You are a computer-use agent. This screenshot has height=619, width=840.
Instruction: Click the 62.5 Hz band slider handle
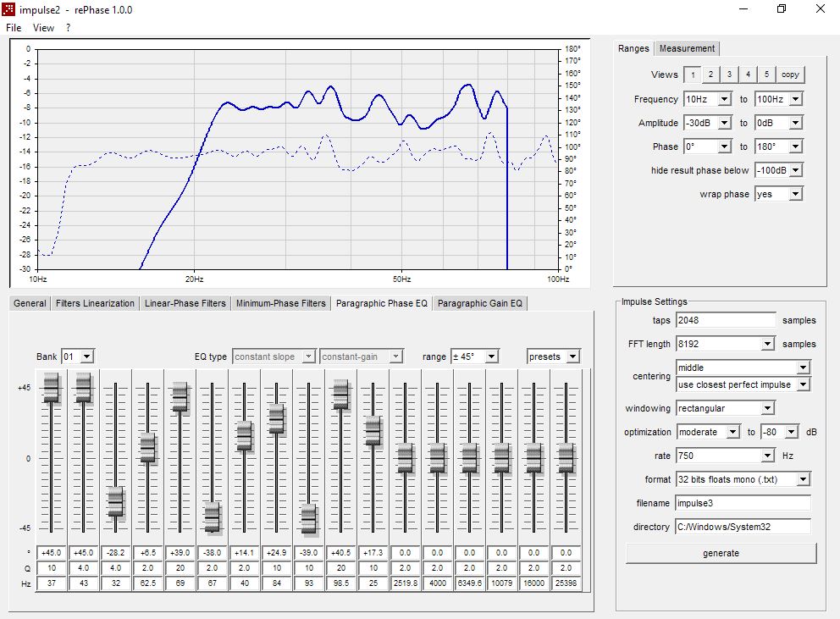click(x=148, y=447)
